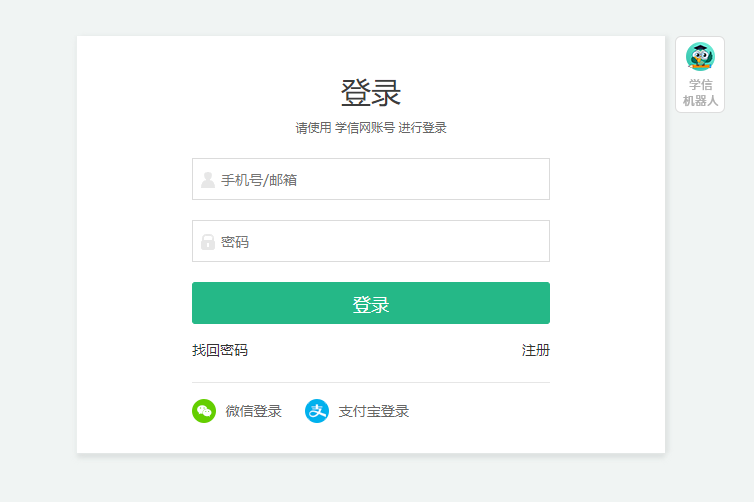This screenshot has width=754, height=502.
Task: Choose the 支付宝登录 text link
Action: [374, 411]
